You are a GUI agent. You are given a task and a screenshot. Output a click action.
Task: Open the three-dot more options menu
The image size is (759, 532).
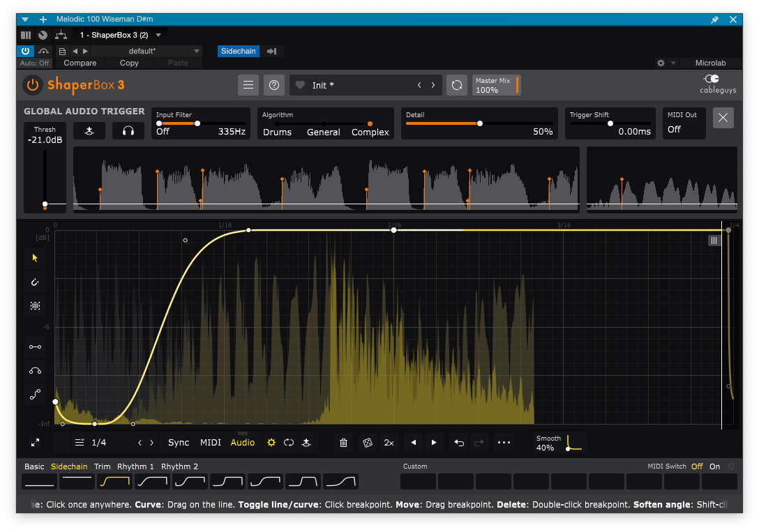point(504,443)
